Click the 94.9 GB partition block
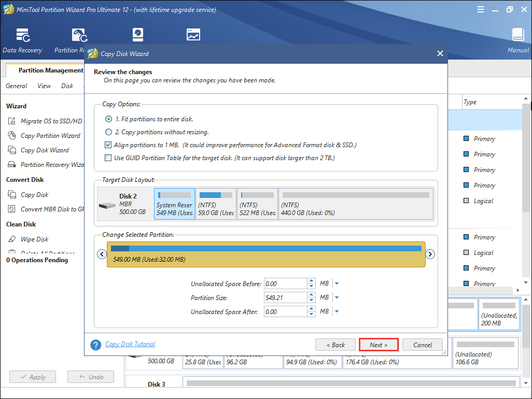The width and height of the screenshot is (532, 399). click(313, 361)
